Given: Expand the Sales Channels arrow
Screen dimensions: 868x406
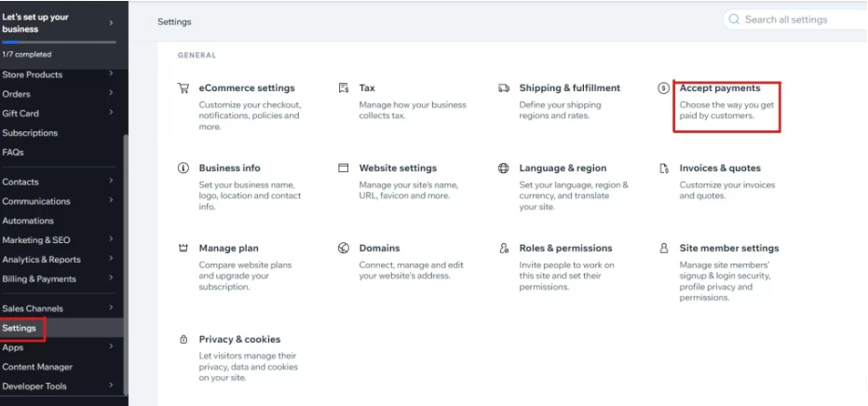Looking at the screenshot, I should pyautogui.click(x=111, y=307).
